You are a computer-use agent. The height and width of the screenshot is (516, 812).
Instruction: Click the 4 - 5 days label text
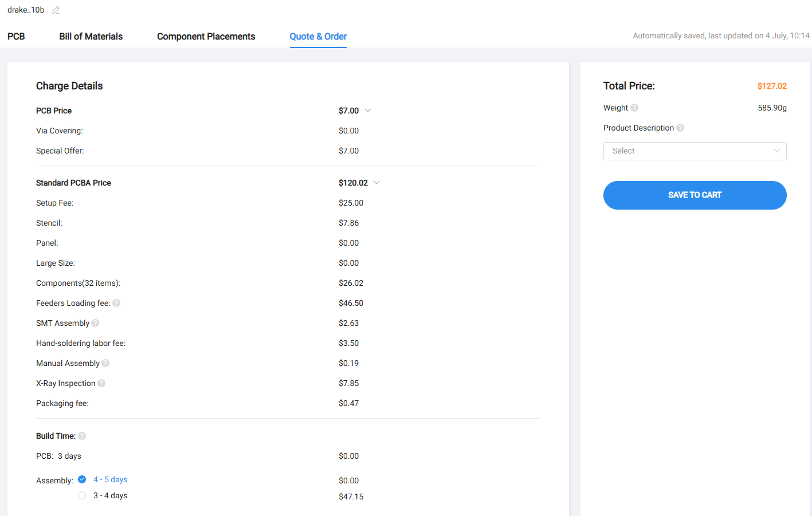(x=111, y=479)
